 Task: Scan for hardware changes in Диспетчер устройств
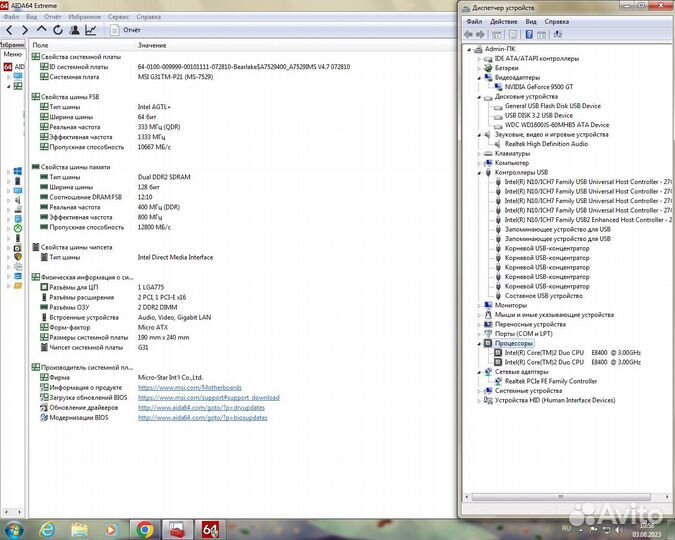coord(557,34)
